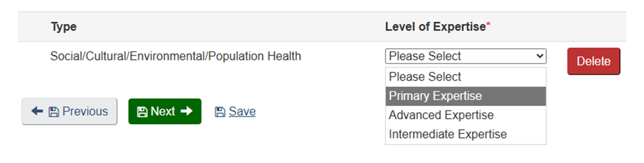Click the right arrow icon on Next

point(186,111)
